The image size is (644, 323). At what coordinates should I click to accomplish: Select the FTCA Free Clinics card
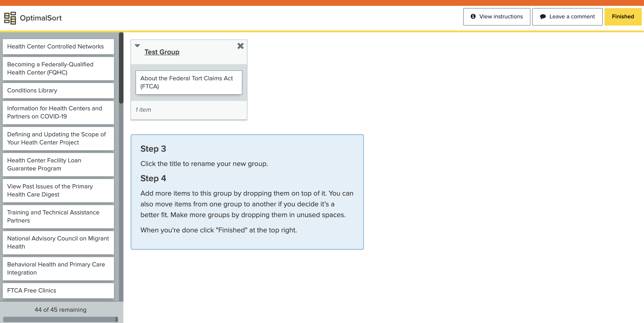[58, 291]
